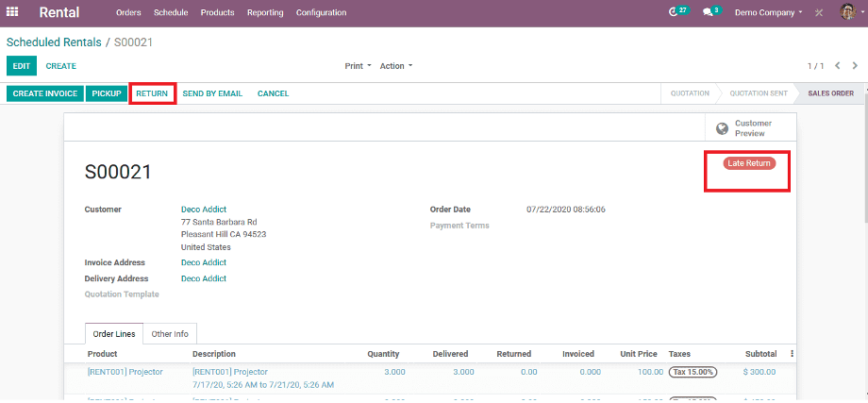Go back to Scheduled Rentals breadcrumb
Image resolution: width=868 pixels, height=403 pixels.
click(55, 42)
